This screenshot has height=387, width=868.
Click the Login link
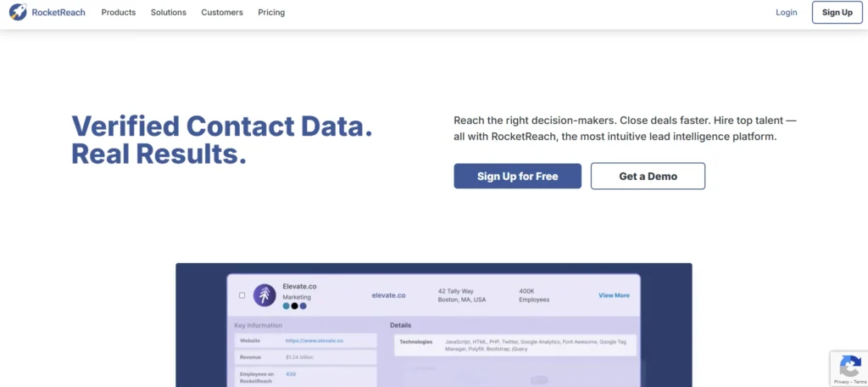click(787, 13)
